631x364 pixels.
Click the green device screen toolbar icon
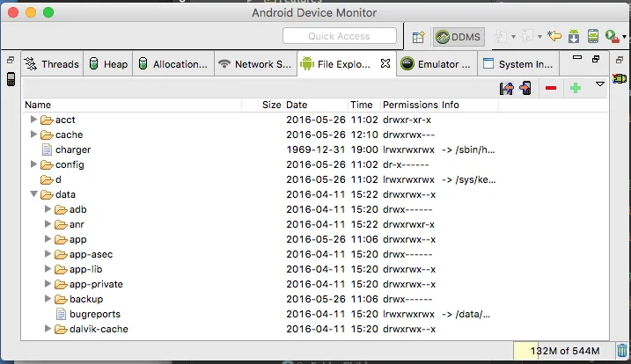(x=593, y=36)
